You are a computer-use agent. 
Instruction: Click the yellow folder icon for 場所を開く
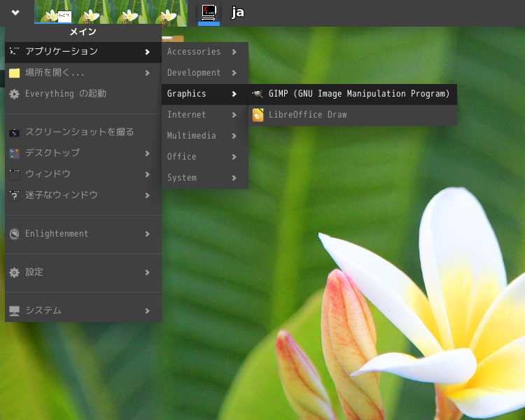14,73
